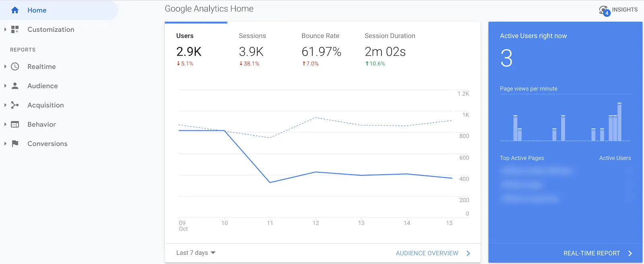Open Audience reports label

43,86
